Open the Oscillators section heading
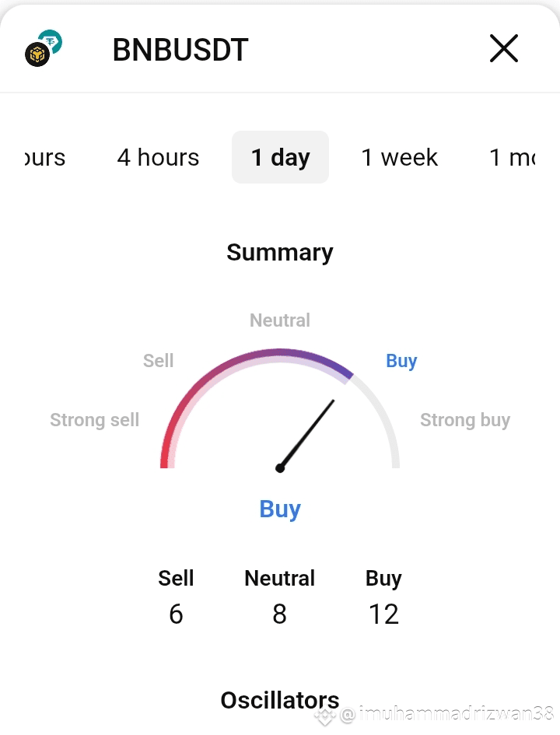Viewport: 560px width, 735px height. click(280, 700)
